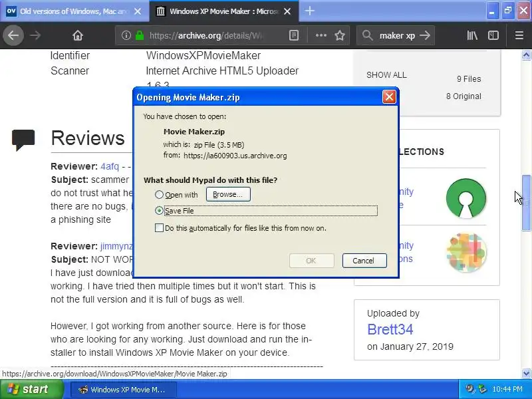Open the Windows start menu
Viewport: 532px width, 399px height.
(x=32, y=389)
